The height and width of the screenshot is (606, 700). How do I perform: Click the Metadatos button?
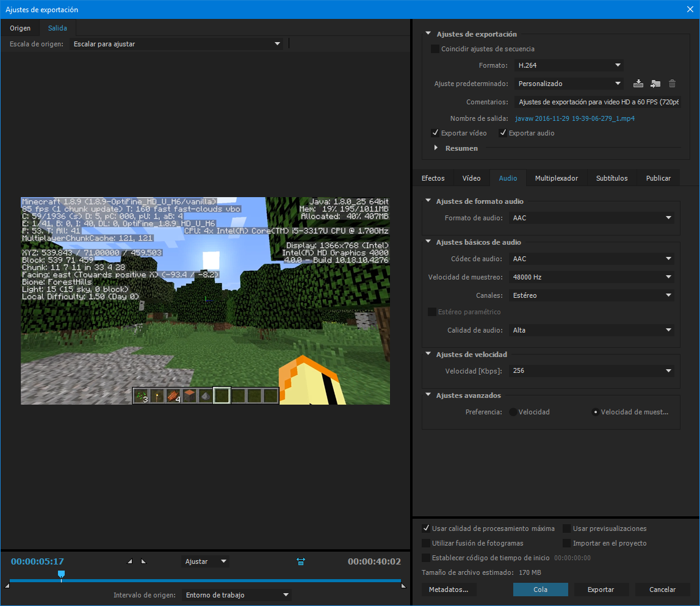tap(449, 590)
